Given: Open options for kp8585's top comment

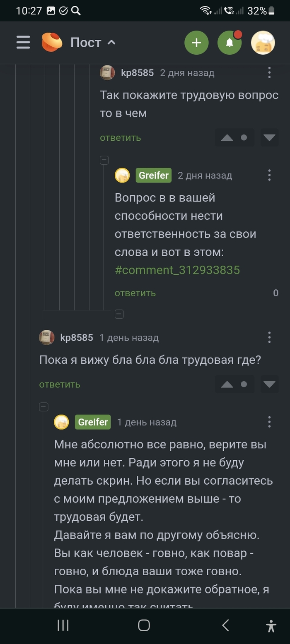Looking at the screenshot, I should pos(269,73).
